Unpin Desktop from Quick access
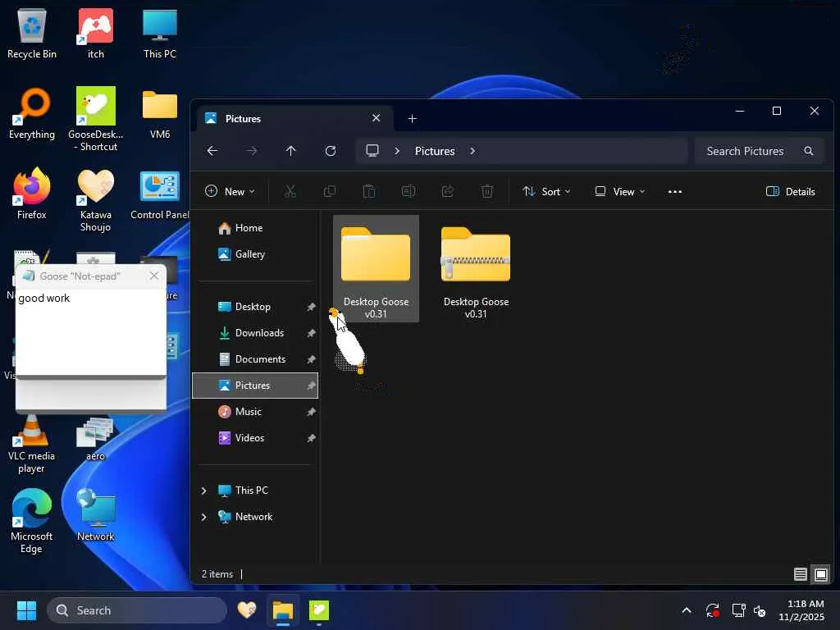 tap(311, 307)
